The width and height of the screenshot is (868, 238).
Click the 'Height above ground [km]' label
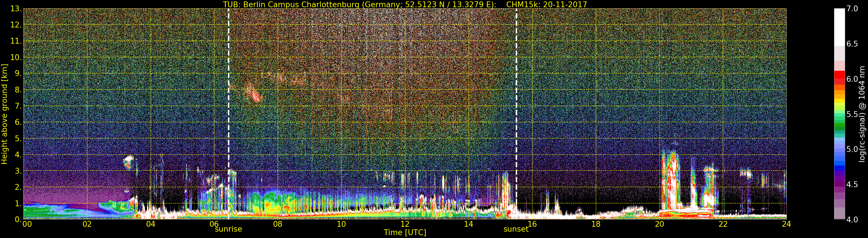[x=4, y=114]
